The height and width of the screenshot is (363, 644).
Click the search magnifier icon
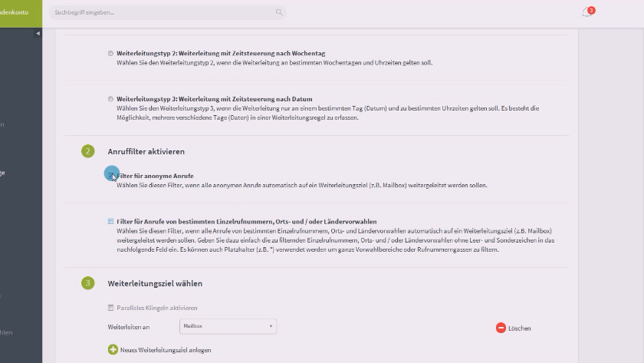tap(279, 12)
